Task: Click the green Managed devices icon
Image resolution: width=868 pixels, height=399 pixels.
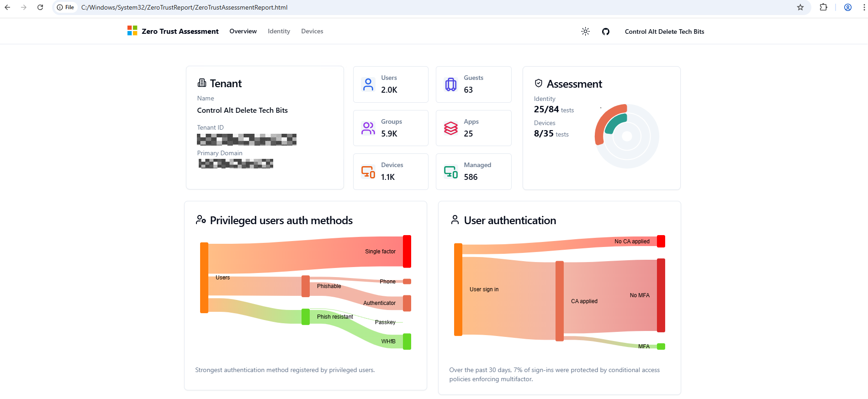Action: [451, 172]
